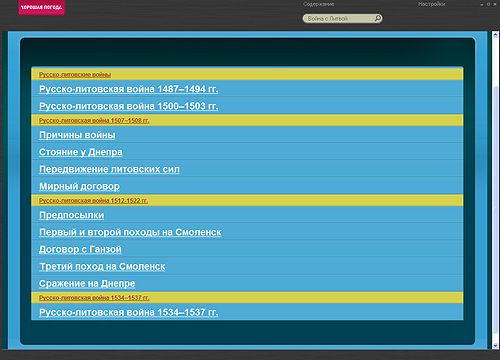Open the Предпосылки chapter
The height and width of the screenshot is (360, 500).
[71, 215]
